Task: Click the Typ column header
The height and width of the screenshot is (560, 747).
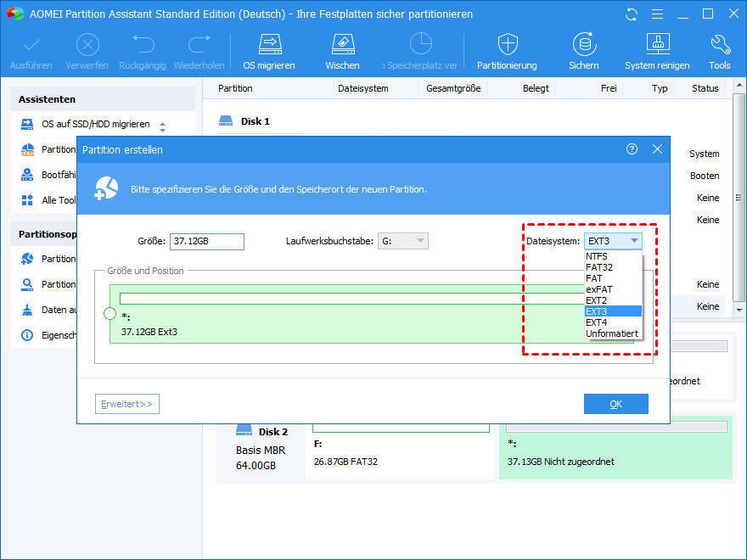Action: click(x=660, y=88)
